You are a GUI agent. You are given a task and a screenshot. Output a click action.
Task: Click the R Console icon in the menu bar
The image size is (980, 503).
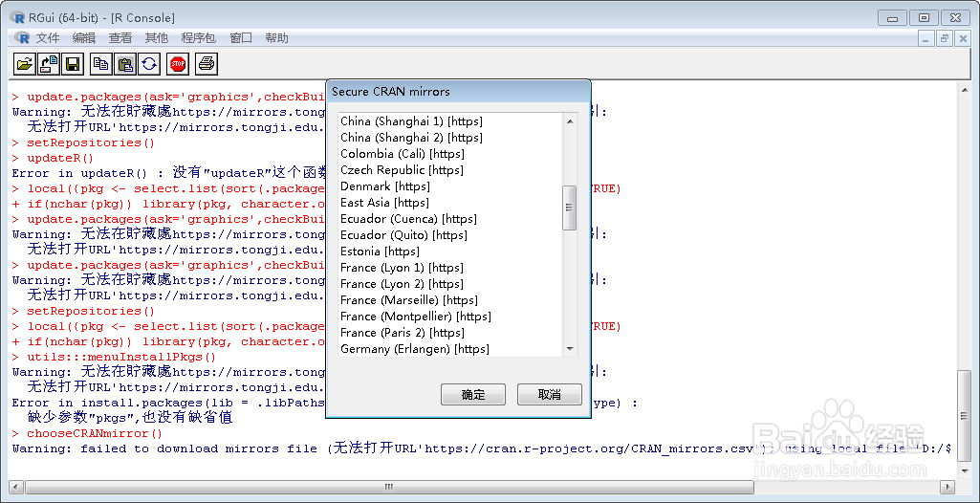pyautogui.click(x=22, y=37)
